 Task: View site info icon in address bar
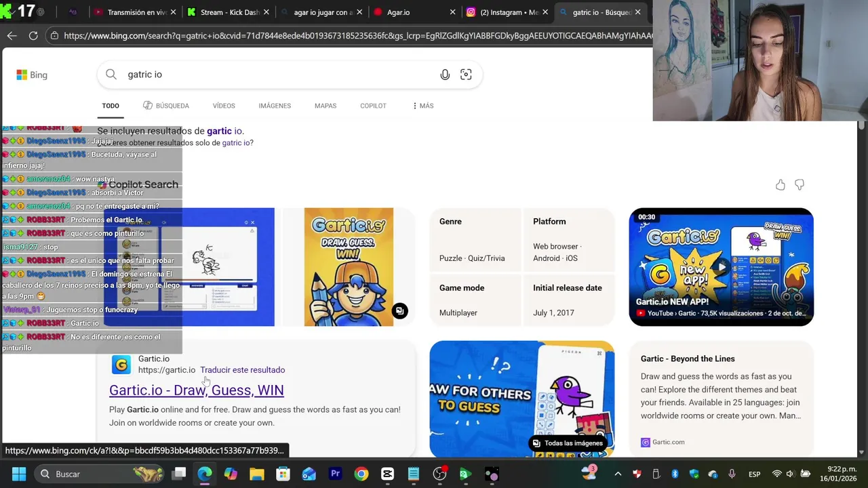tap(54, 35)
